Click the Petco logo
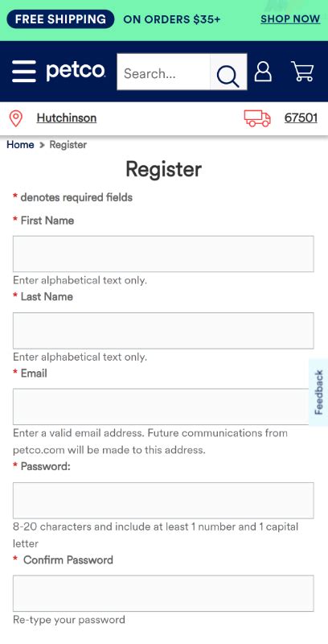 76,71
